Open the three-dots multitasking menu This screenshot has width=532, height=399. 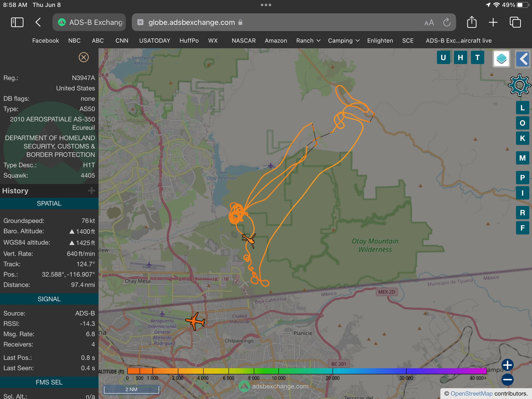click(266, 5)
